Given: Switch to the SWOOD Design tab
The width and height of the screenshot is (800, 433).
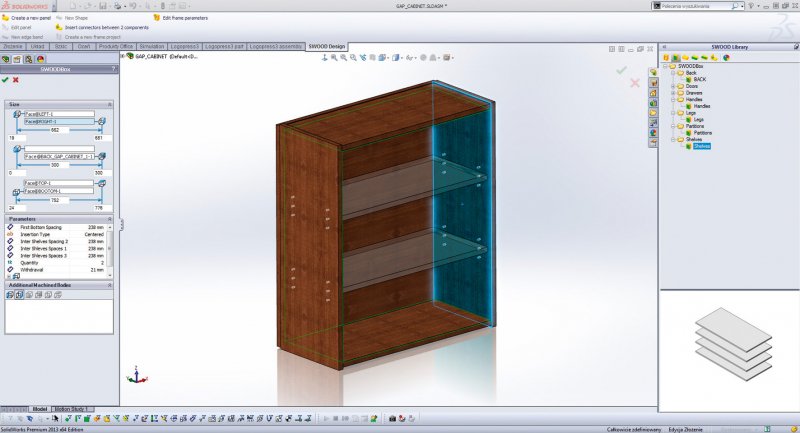Looking at the screenshot, I should click(x=327, y=46).
